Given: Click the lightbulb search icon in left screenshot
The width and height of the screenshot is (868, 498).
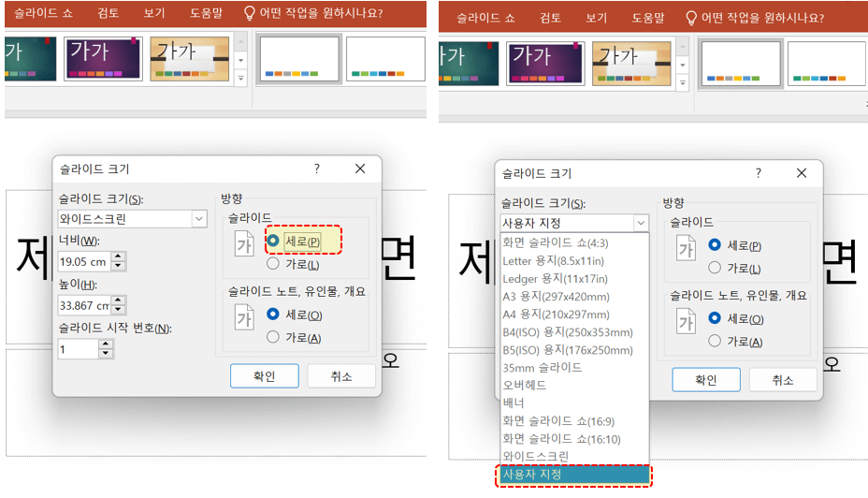Looking at the screenshot, I should click(250, 13).
